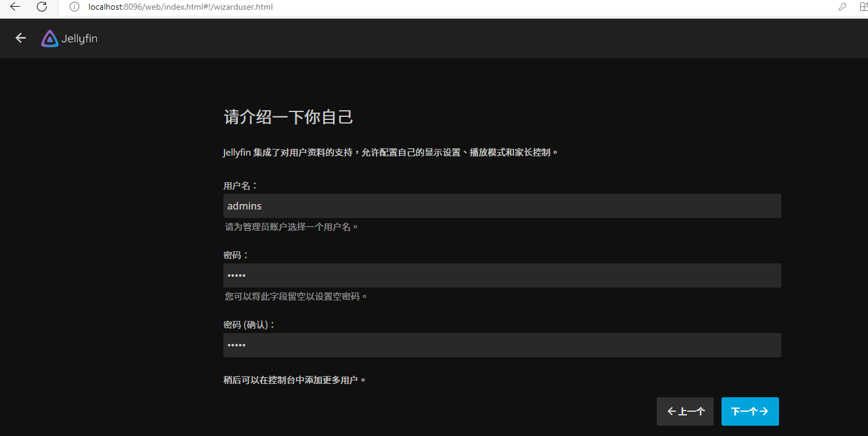Viewport: 868px width, 436px height.
Task: Click the 用户名 label
Action: (241, 185)
